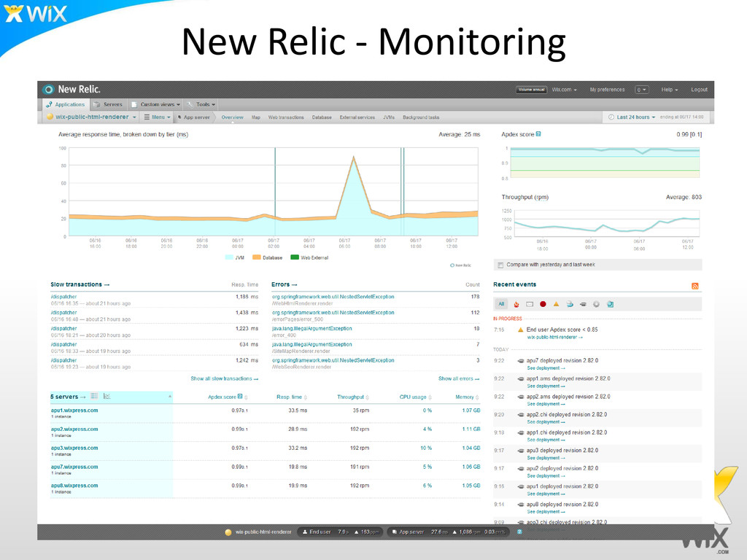This screenshot has width=747, height=560.
Task: Open the wix-public-html-renderer application dropdown
Action: 91,117
